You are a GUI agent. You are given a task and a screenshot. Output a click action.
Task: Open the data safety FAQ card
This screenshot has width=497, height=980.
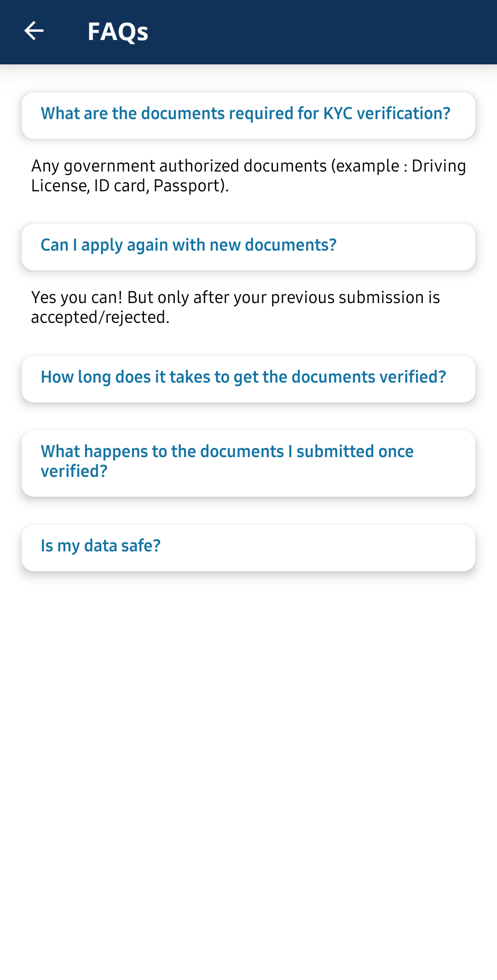point(248,547)
